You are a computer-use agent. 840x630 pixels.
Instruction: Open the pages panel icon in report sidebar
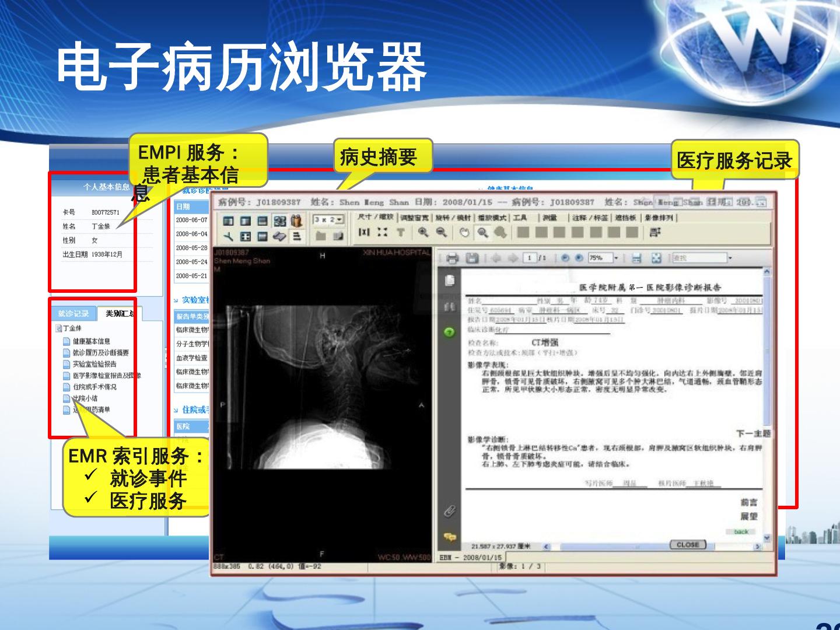(x=450, y=281)
